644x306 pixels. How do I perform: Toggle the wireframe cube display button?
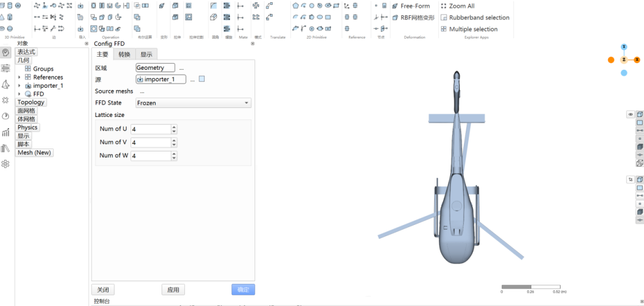click(639, 163)
